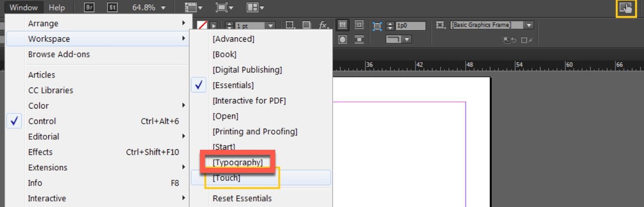The image size is (644, 207).
Task: Select the wrap around object shape icon
Action: [x=342, y=39]
